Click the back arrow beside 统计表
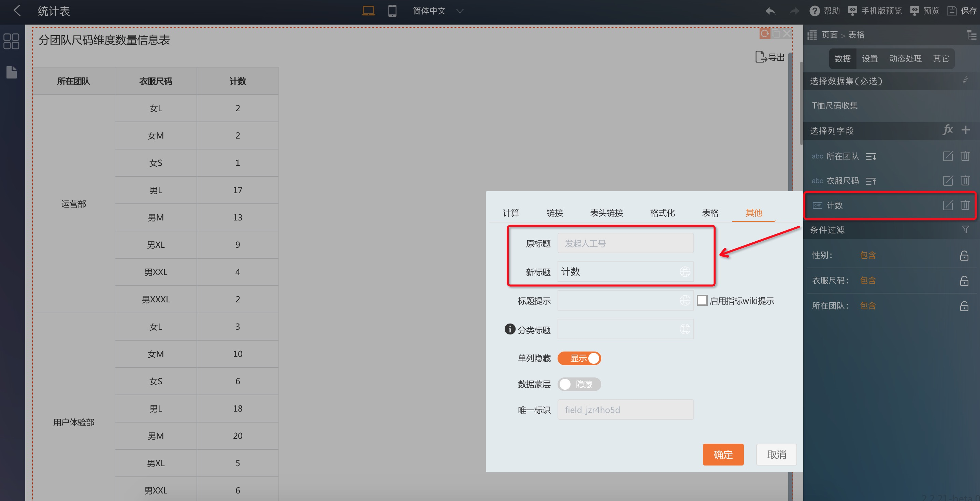980x501 pixels. (17, 11)
